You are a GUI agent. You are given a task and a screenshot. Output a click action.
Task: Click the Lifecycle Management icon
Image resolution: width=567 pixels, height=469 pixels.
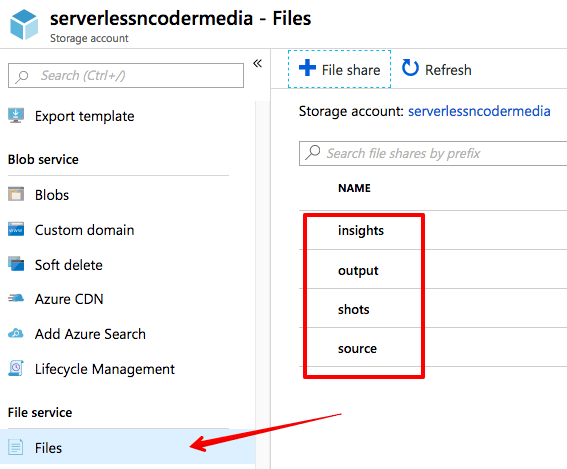(16, 368)
